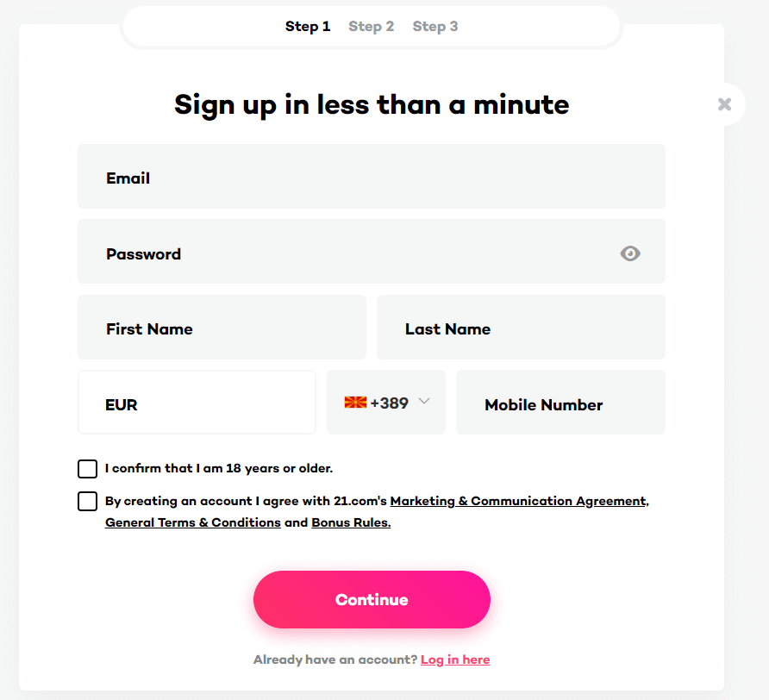View the Bonus Rules link
Screen dimensions: 769x700
point(351,523)
